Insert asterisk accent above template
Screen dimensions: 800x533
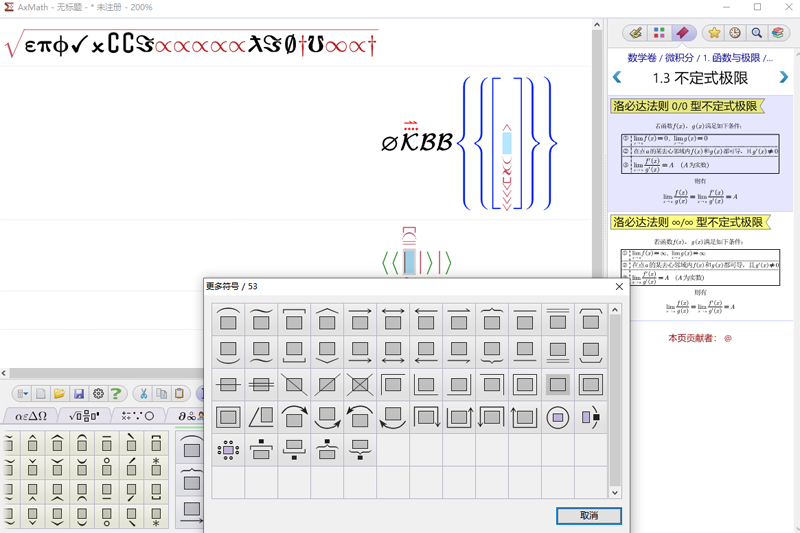[x=156, y=467]
